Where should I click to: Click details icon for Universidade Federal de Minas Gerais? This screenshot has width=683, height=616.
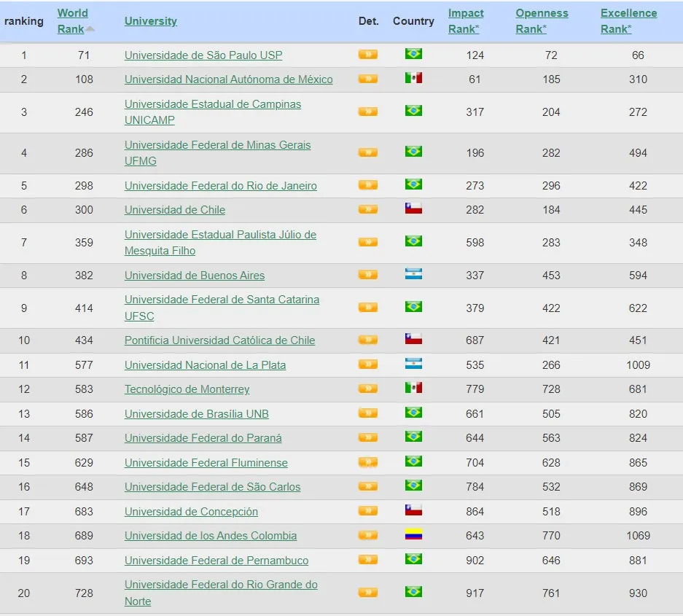(368, 152)
